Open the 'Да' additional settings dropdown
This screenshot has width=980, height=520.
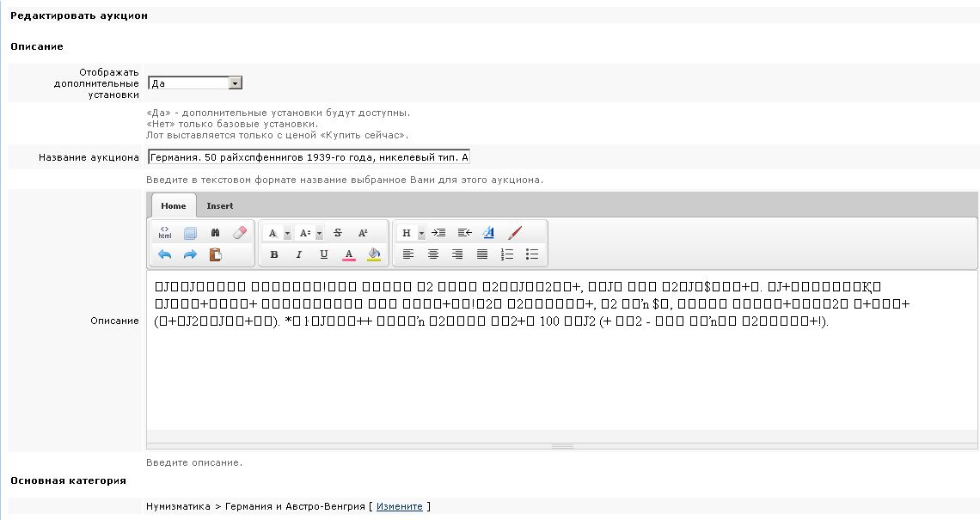pos(195,83)
